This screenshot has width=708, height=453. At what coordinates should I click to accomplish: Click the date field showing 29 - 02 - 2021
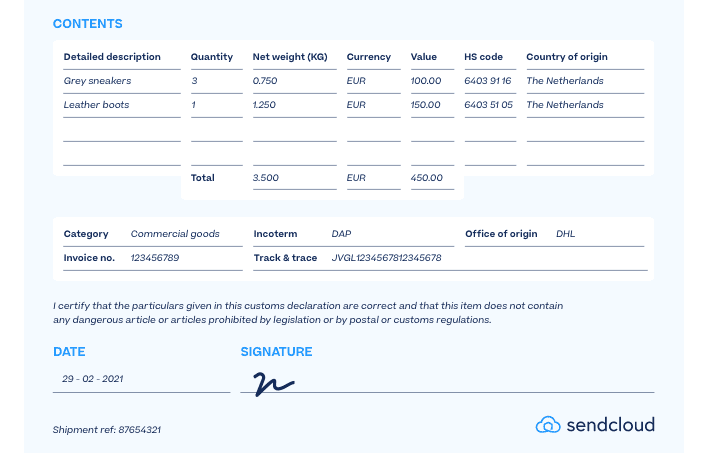coord(93,379)
